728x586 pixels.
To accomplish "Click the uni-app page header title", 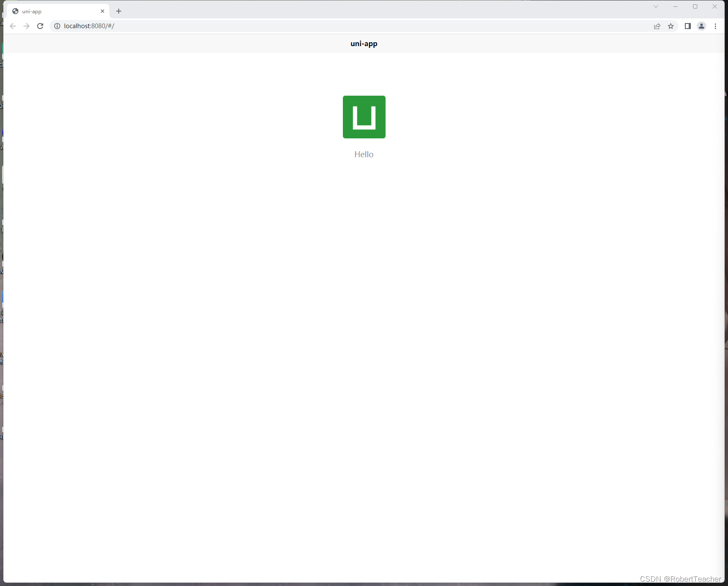I will [x=364, y=44].
